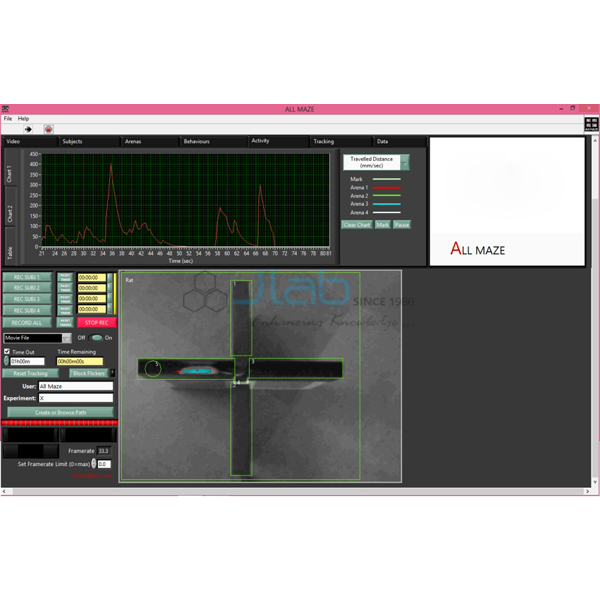The width and height of the screenshot is (600, 600).
Task: Click the red Arena 1 legend swatch
Action: pyautogui.click(x=386, y=188)
